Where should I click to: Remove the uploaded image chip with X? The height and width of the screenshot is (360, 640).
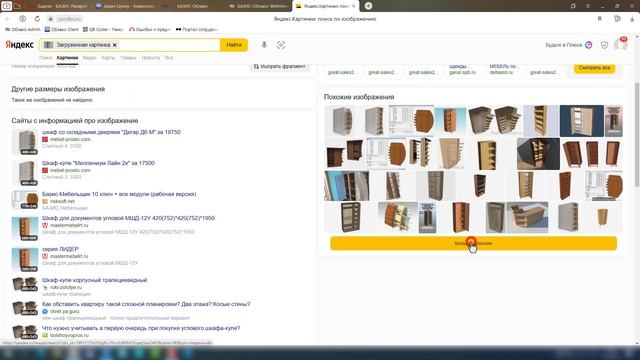pos(115,45)
